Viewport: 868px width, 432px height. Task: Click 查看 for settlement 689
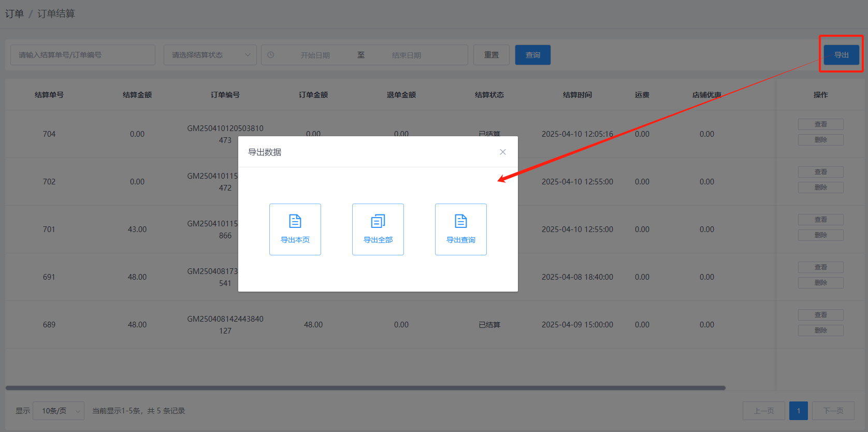[x=820, y=315]
